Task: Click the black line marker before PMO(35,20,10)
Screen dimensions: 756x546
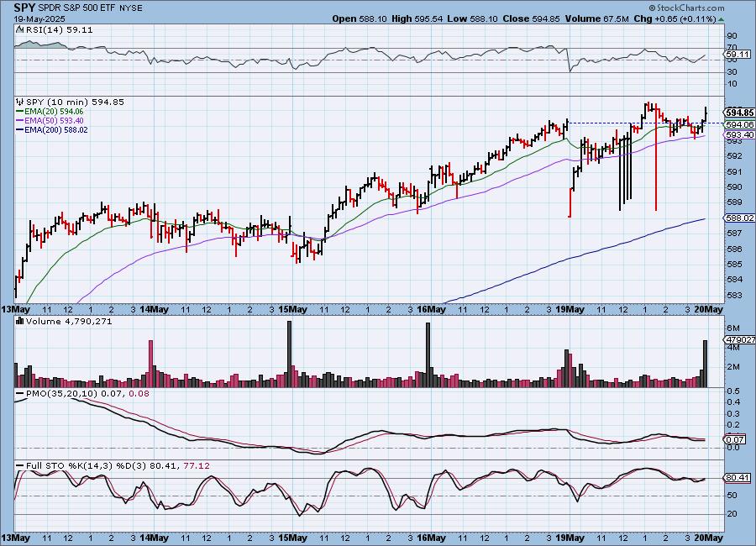Action: (20, 394)
